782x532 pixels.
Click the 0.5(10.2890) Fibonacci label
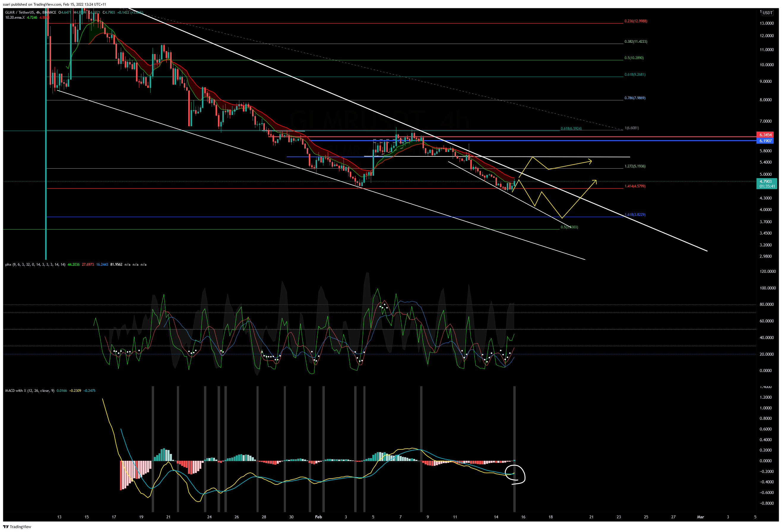pyautogui.click(x=634, y=58)
